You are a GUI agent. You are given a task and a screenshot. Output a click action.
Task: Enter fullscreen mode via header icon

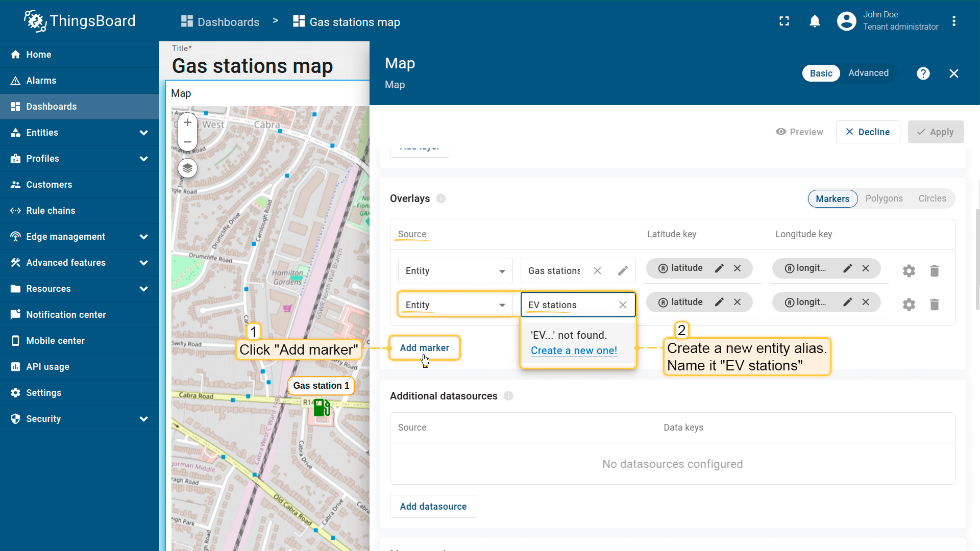tap(784, 21)
